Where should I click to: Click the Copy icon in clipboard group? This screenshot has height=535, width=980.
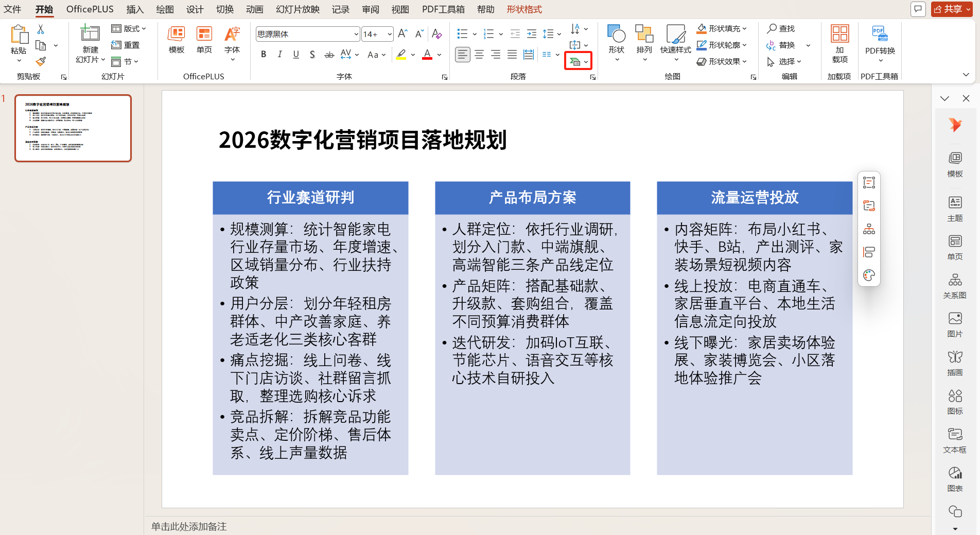click(41, 45)
